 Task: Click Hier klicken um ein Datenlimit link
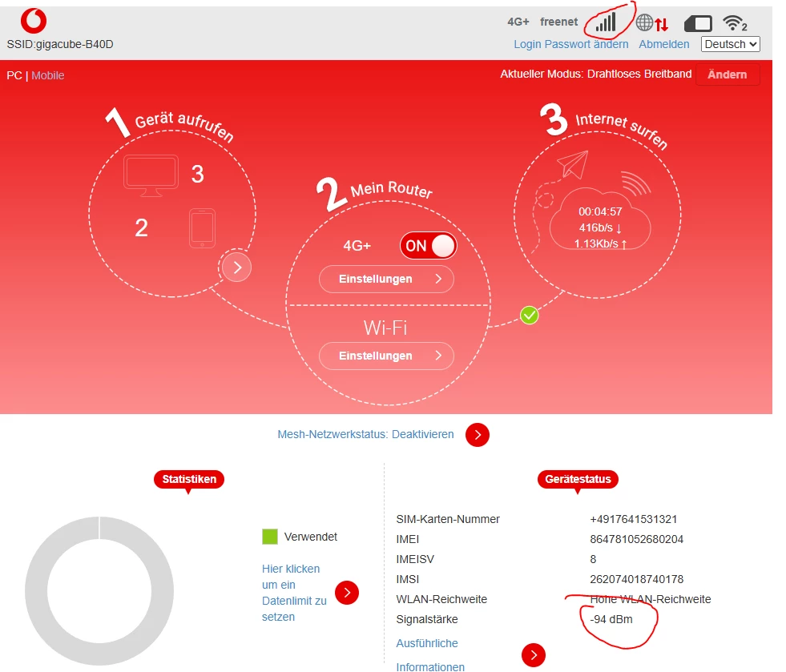[294, 593]
